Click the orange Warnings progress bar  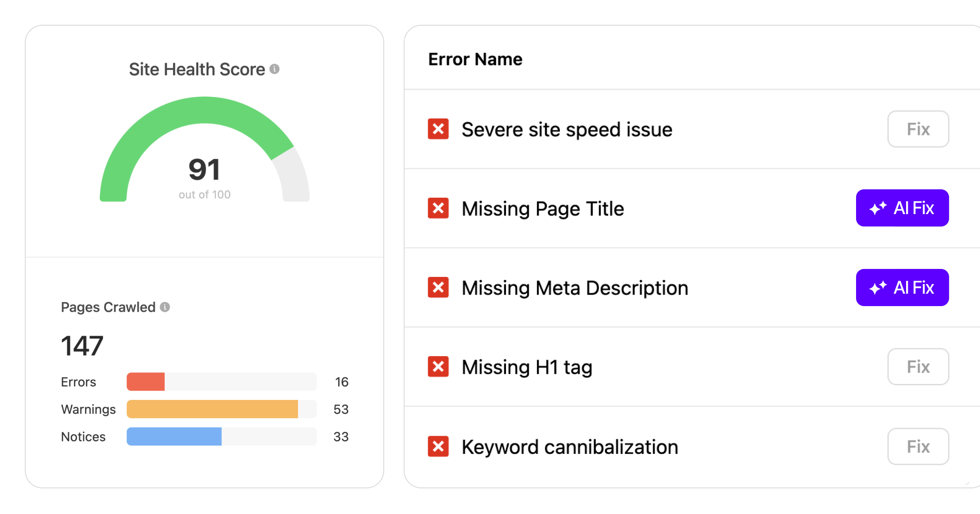[212, 409]
